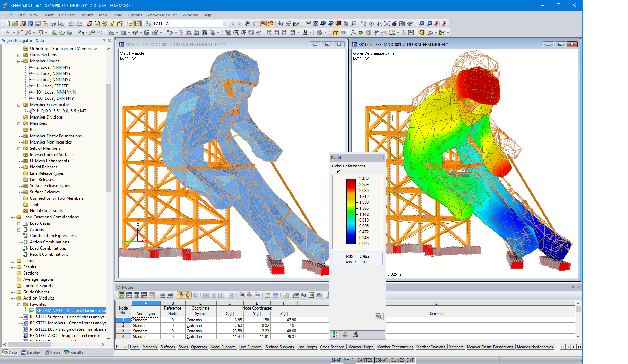Image resolution: width=628 pixels, height=364 pixels.
Task: Open the Excel export icon in the table toolbar
Action: (311, 295)
